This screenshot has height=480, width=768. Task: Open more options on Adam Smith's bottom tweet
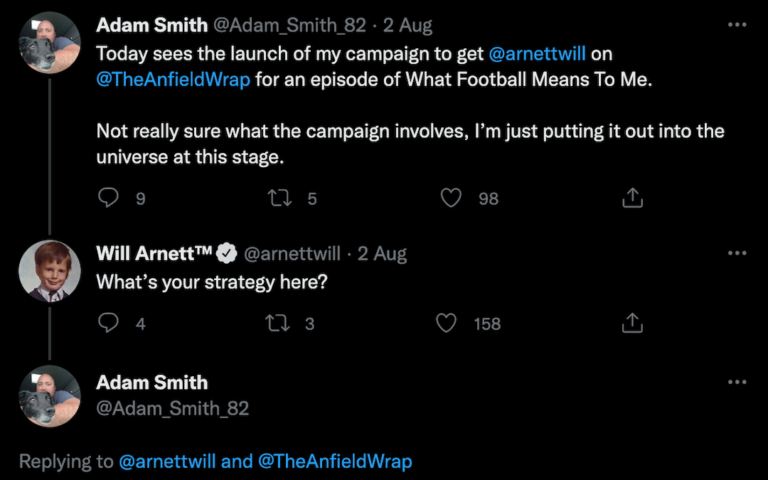click(737, 382)
